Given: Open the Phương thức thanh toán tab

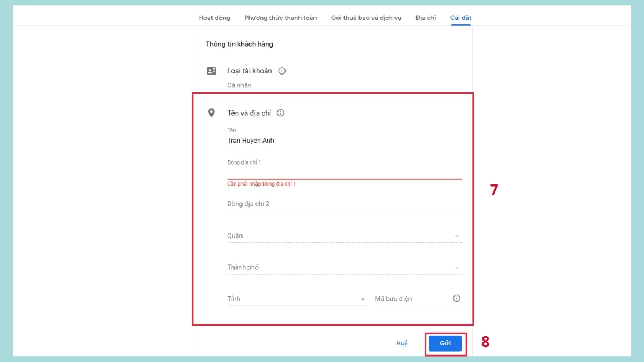Looking at the screenshot, I should coord(281,18).
